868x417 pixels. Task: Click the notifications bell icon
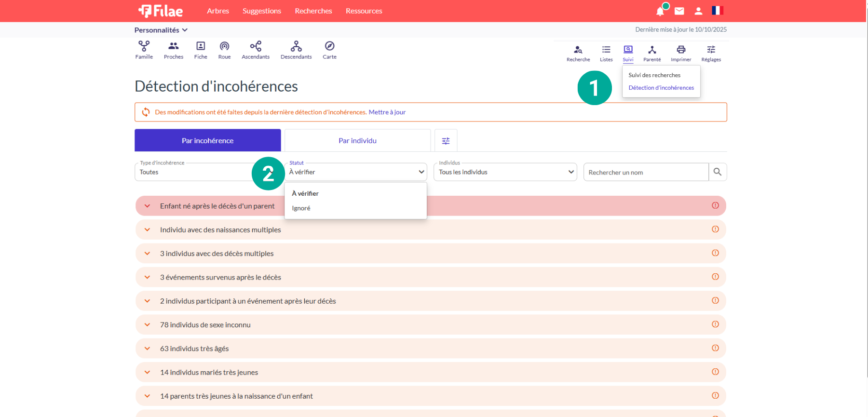coord(660,11)
